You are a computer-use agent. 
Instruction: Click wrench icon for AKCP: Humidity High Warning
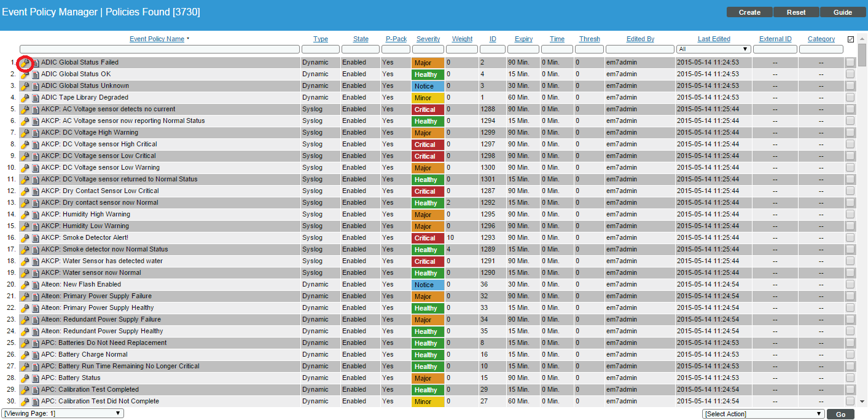pyautogui.click(x=25, y=215)
